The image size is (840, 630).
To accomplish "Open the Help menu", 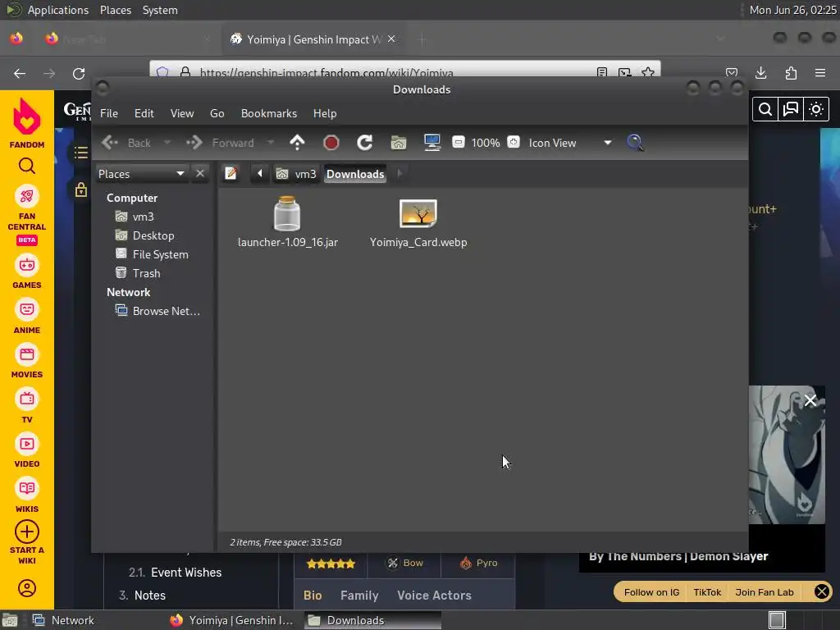I will pos(325,113).
